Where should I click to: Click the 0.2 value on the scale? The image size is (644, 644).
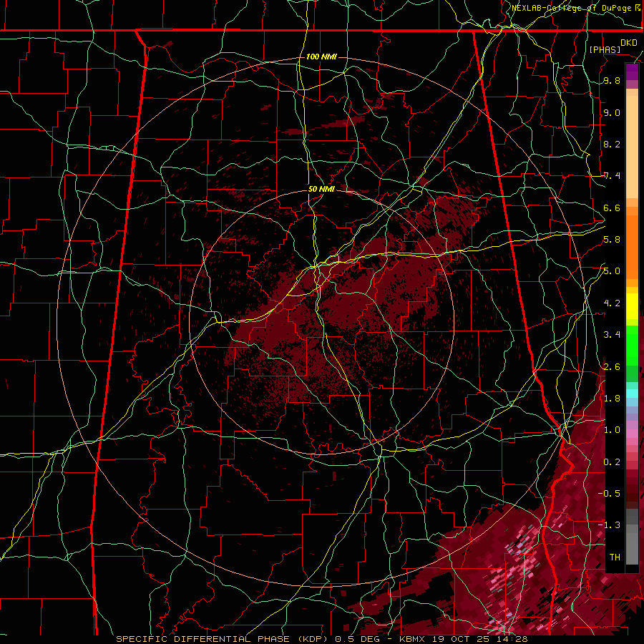612,462
